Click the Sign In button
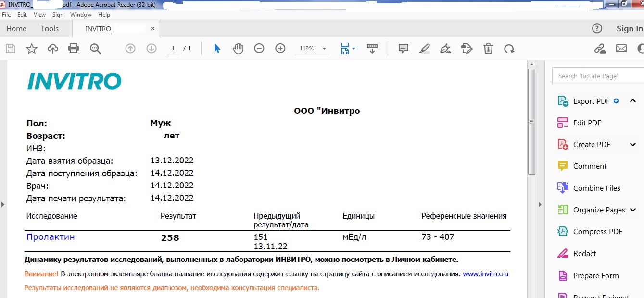 629,29
